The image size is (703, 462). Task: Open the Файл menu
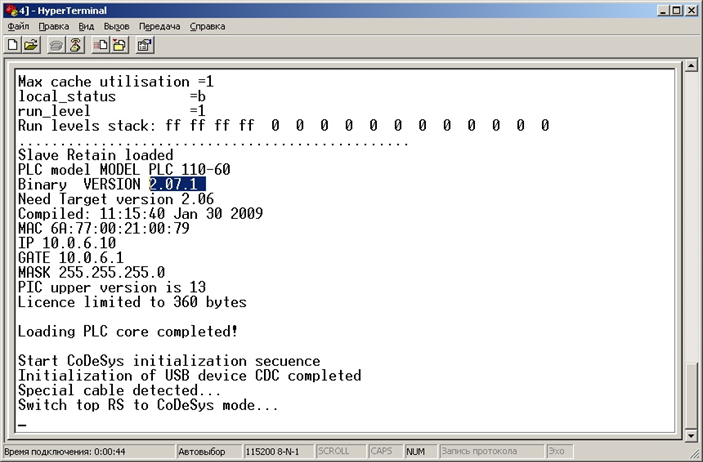click(18, 25)
